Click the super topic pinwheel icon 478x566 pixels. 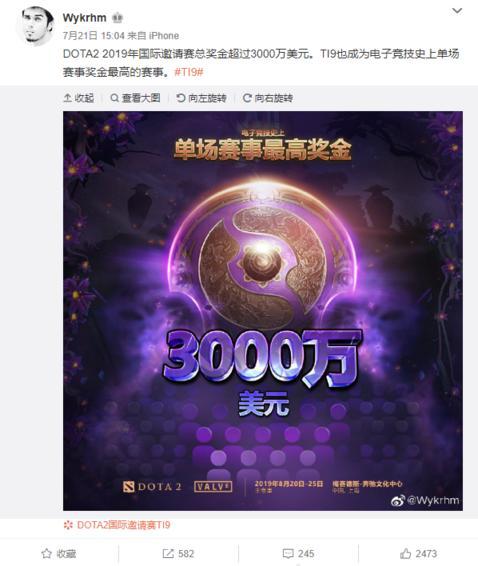68,525
